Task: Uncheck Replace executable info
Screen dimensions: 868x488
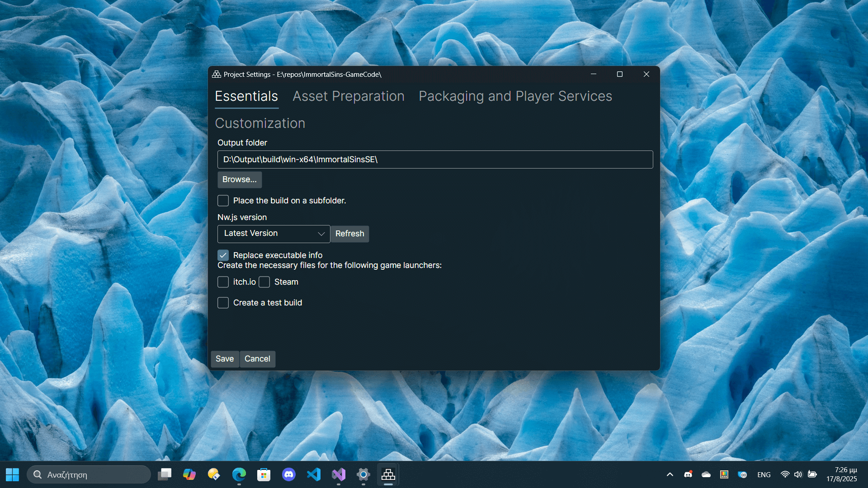Action: [x=223, y=255]
